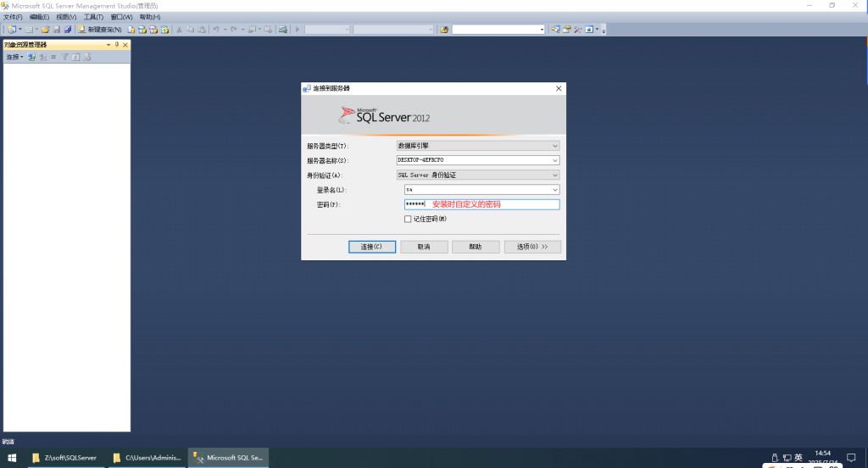Image resolution: width=868 pixels, height=468 pixels.
Task: Open Analysis Services XMLA Query icon
Action: pos(164,30)
